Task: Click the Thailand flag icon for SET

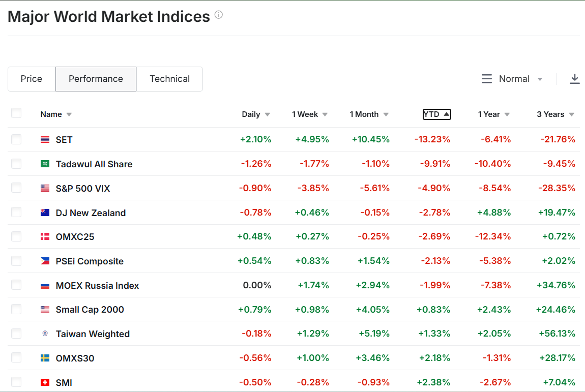Action: [x=45, y=140]
